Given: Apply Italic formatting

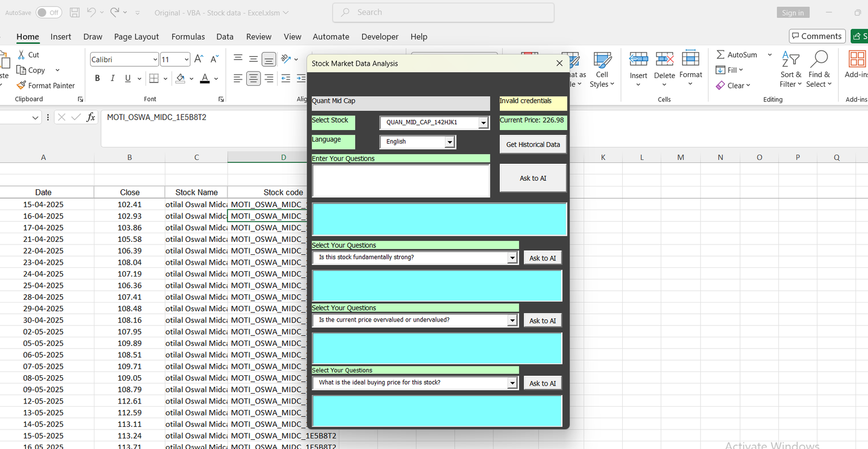Looking at the screenshot, I should [112, 79].
